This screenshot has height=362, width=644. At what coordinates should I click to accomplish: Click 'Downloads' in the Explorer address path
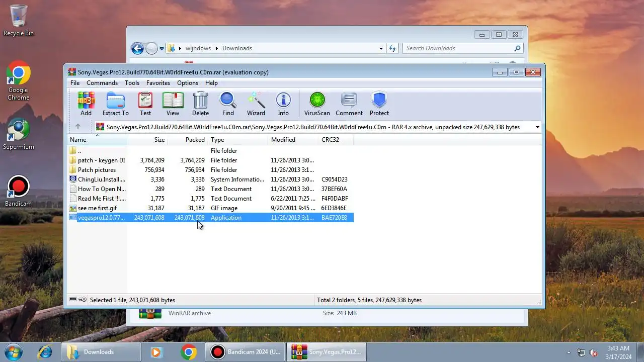(x=237, y=48)
